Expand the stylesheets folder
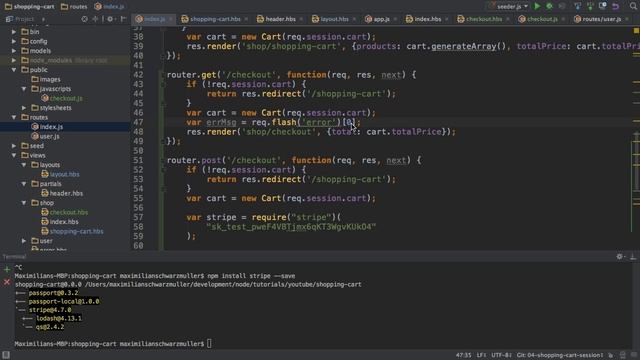The height and width of the screenshot is (360, 640). pos(24,108)
